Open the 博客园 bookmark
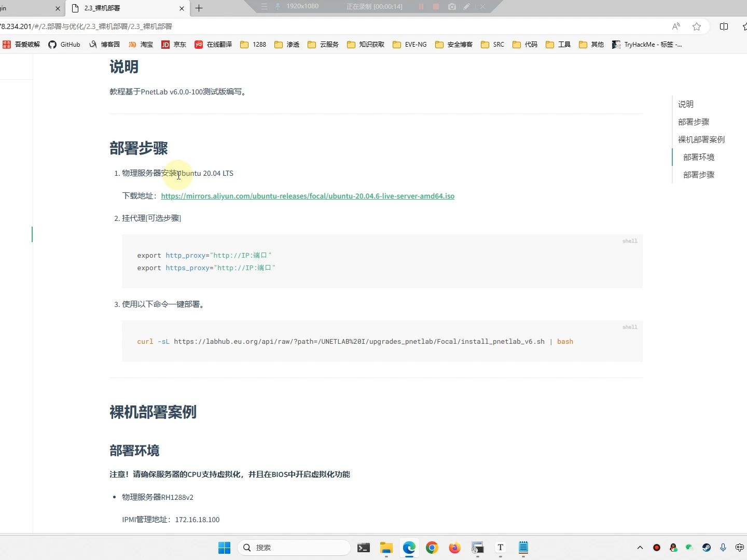Image resolution: width=747 pixels, height=560 pixels. coord(104,45)
